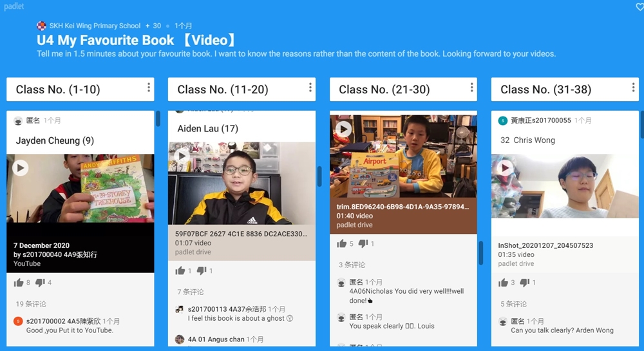The width and height of the screenshot is (644, 351).
Task: Open SKH Kei Wing Primary School profile
Action: 95,26
